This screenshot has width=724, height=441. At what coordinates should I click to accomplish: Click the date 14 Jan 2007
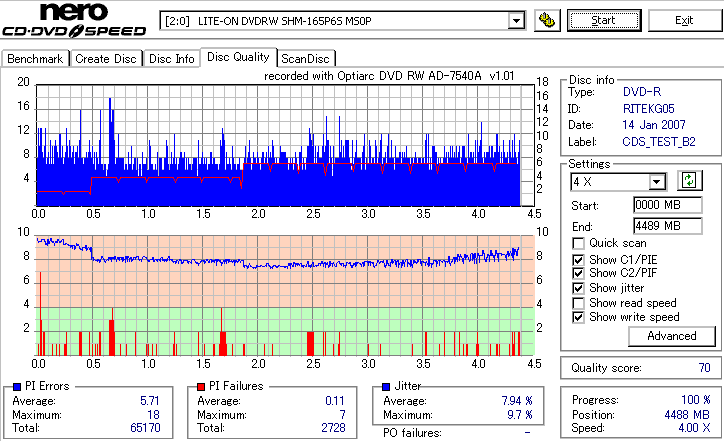(654, 125)
